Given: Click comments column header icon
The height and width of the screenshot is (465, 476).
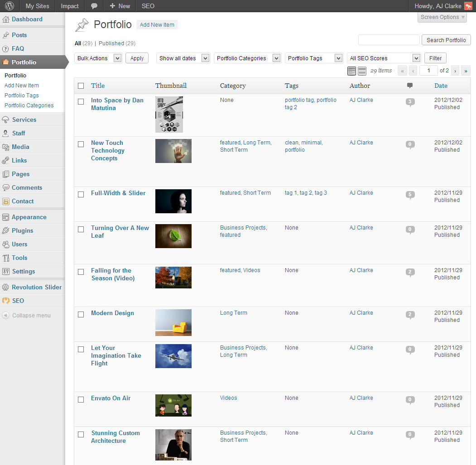Looking at the screenshot, I should 410,86.
